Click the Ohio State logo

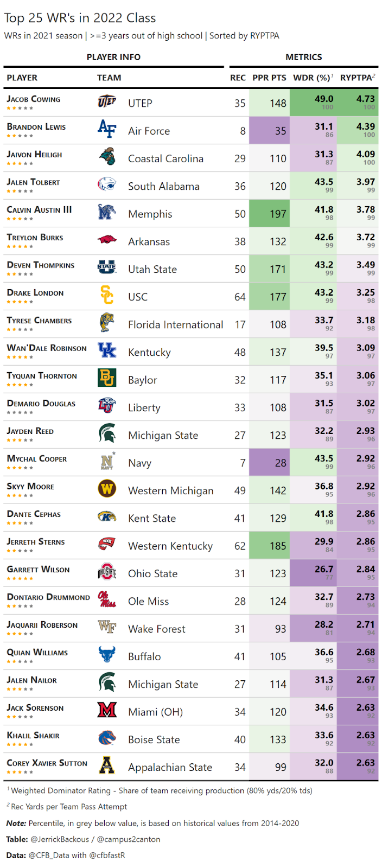[107, 572]
